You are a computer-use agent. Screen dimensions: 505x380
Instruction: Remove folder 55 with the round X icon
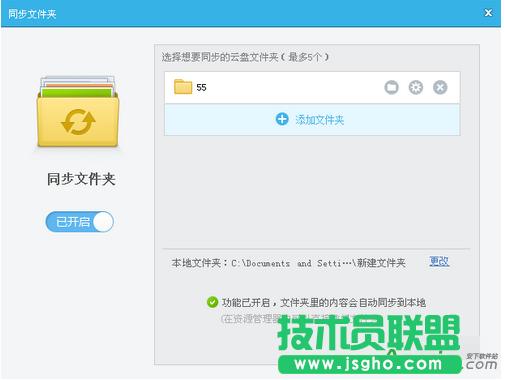click(x=440, y=88)
